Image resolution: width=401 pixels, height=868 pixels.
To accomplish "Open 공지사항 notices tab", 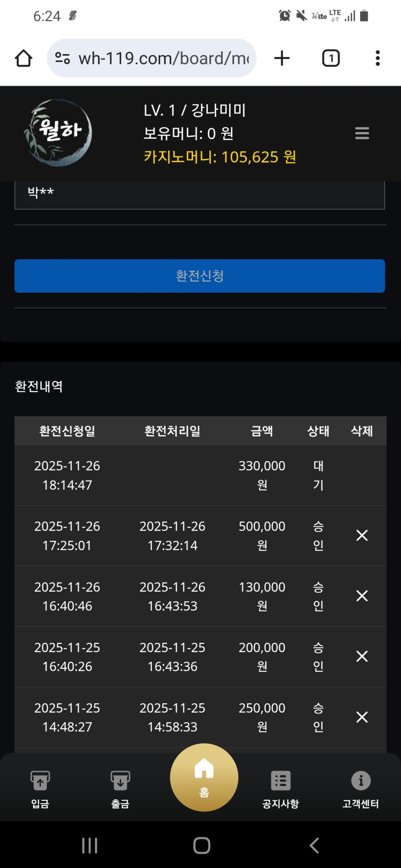I will tap(280, 787).
